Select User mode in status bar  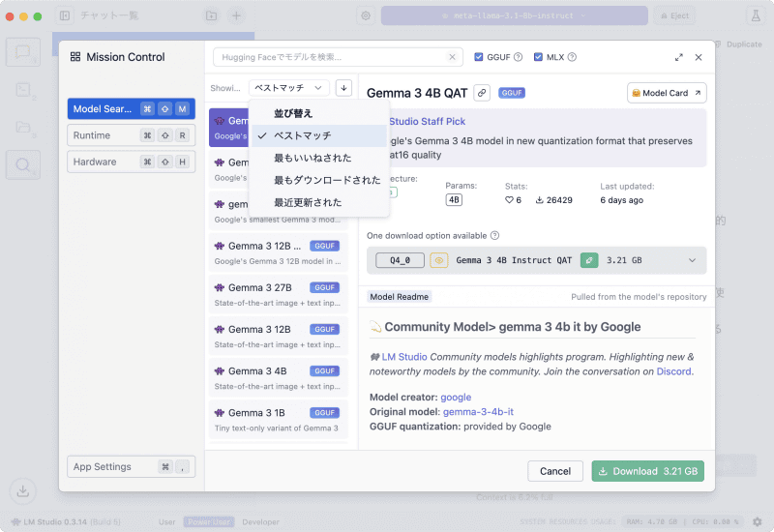(166, 521)
